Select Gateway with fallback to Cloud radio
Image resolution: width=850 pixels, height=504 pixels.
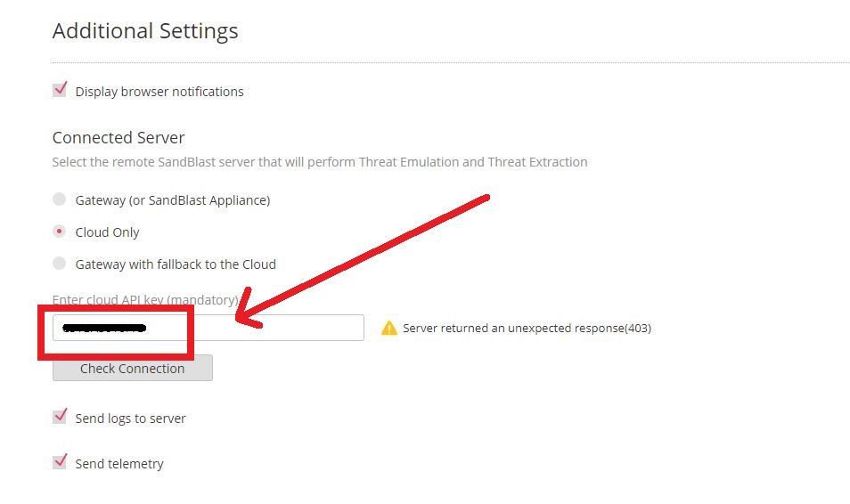(x=59, y=264)
